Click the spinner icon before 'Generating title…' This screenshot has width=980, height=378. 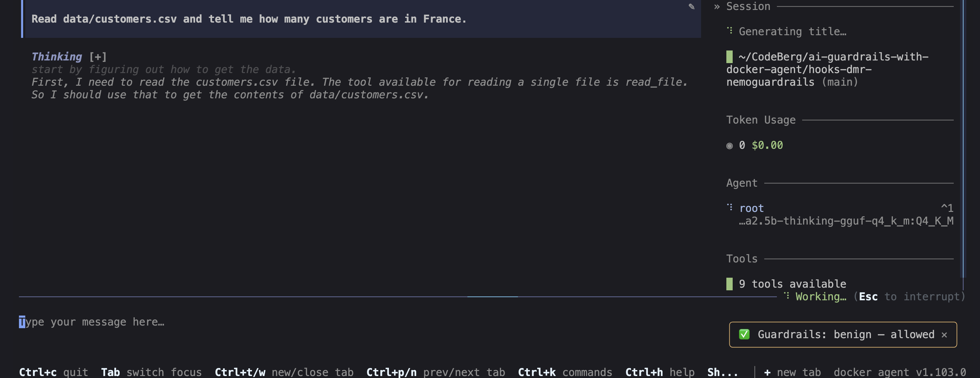(x=729, y=31)
